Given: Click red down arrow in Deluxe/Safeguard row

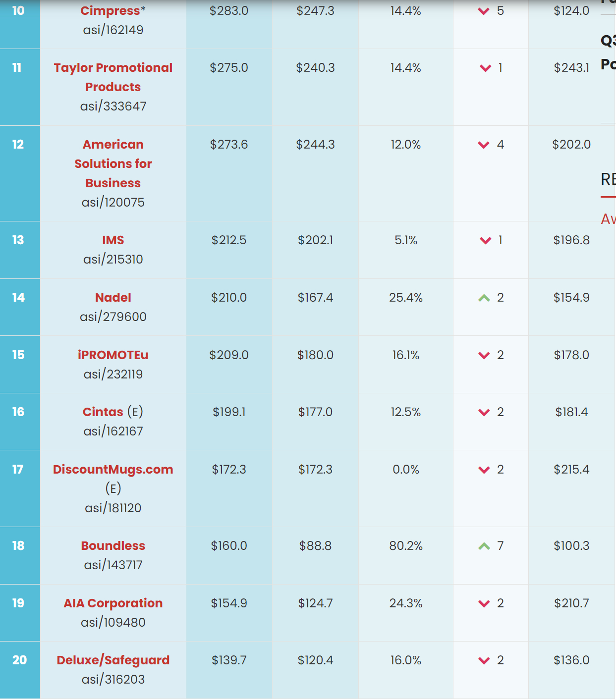Looking at the screenshot, I should coord(484,660).
